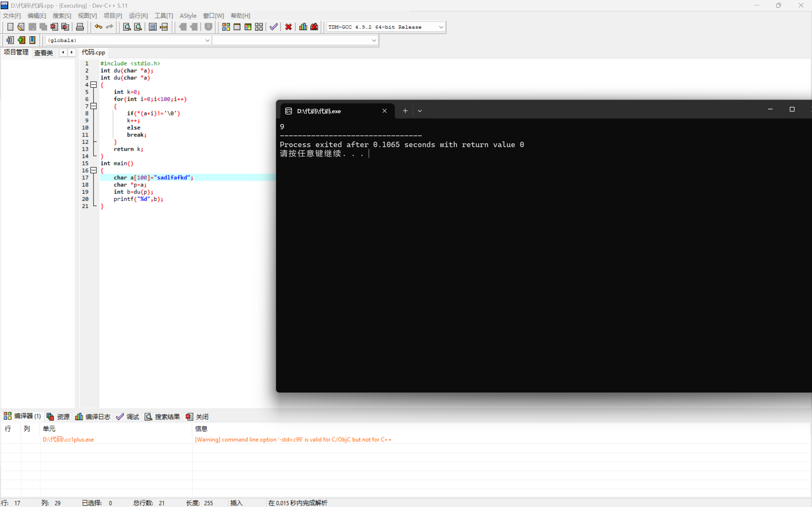This screenshot has height=507, width=812.
Task: Add new terminal tab with plus button
Action: 405,111
